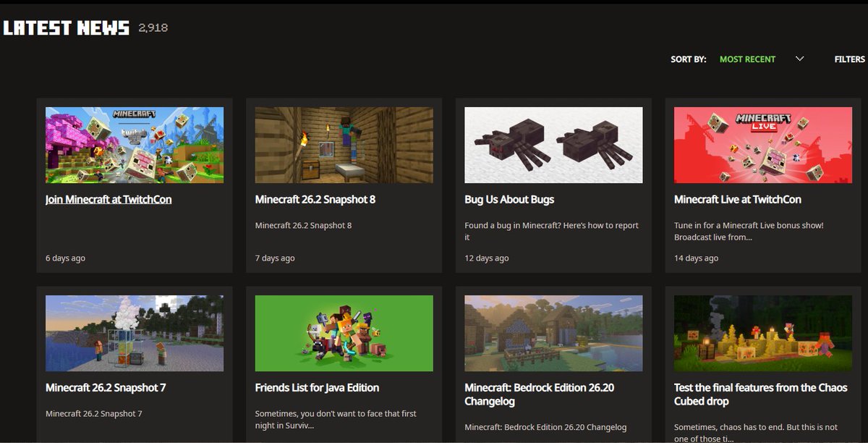Click the Chaos Cubed drop thumbnail

coord(763,333)
